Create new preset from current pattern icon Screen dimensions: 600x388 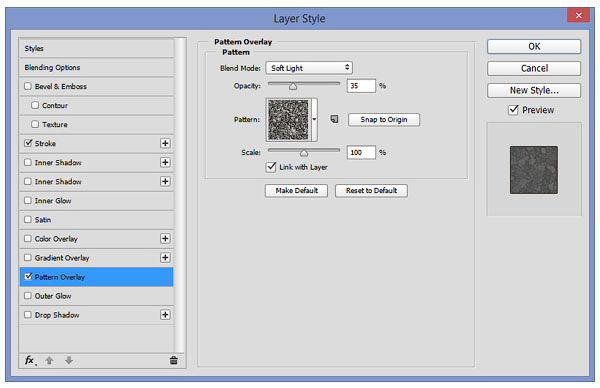pyautogui.click(x=334, y=119)
